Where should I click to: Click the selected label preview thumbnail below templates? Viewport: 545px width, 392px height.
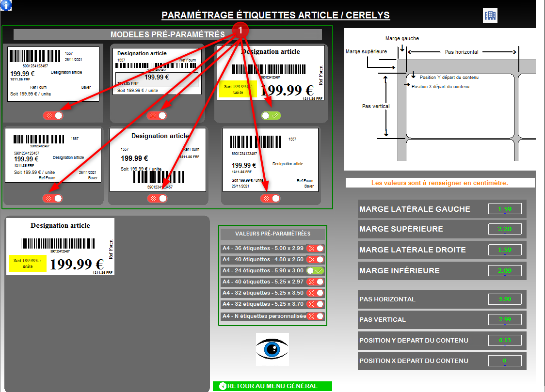point(60,247)
